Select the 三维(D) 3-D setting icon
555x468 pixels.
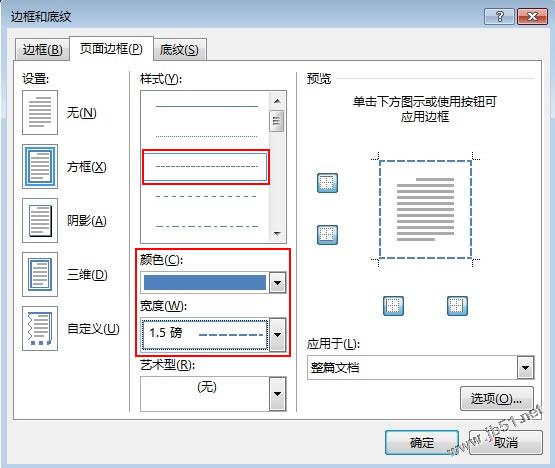40,274
